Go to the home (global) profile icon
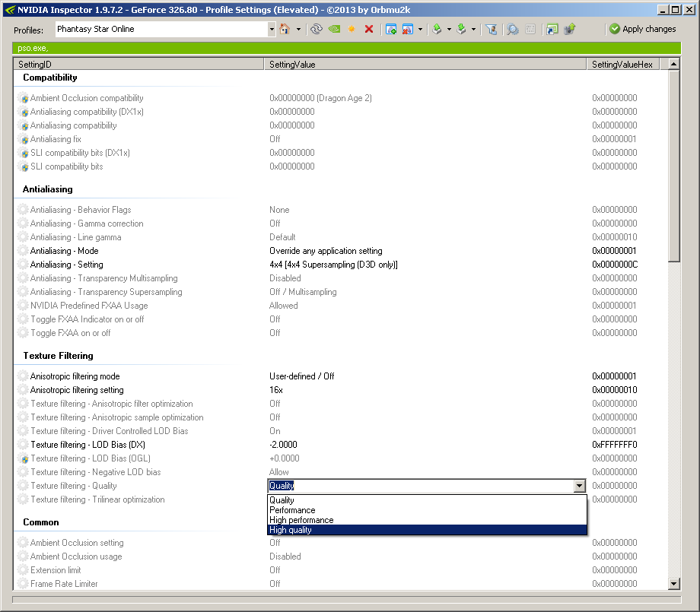The image size is (700, 612). [x=285, y=29]
